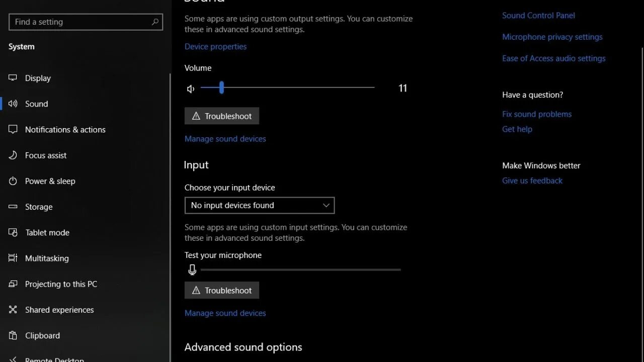The width and height of the screenshot is (644, 362).
Task: Mute output using volume speaker icon
Action: (x=191, y=89)
